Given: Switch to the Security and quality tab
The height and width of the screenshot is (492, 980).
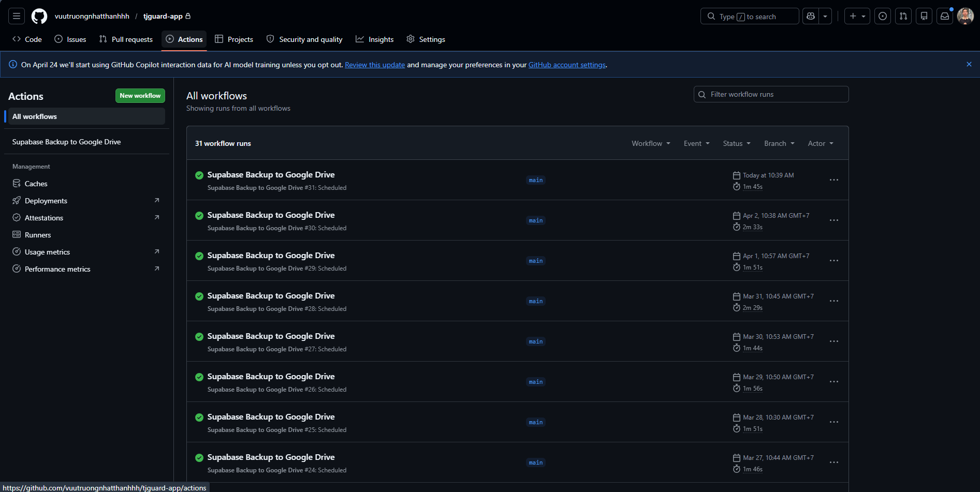Looking at the screenshot, I should [x=304, y=39].
